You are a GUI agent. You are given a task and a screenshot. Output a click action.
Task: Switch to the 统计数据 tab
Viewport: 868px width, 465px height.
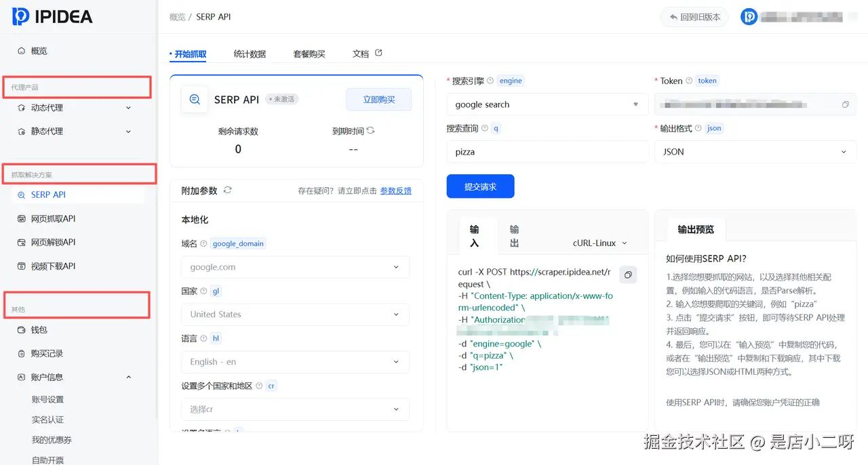point(250,54)
